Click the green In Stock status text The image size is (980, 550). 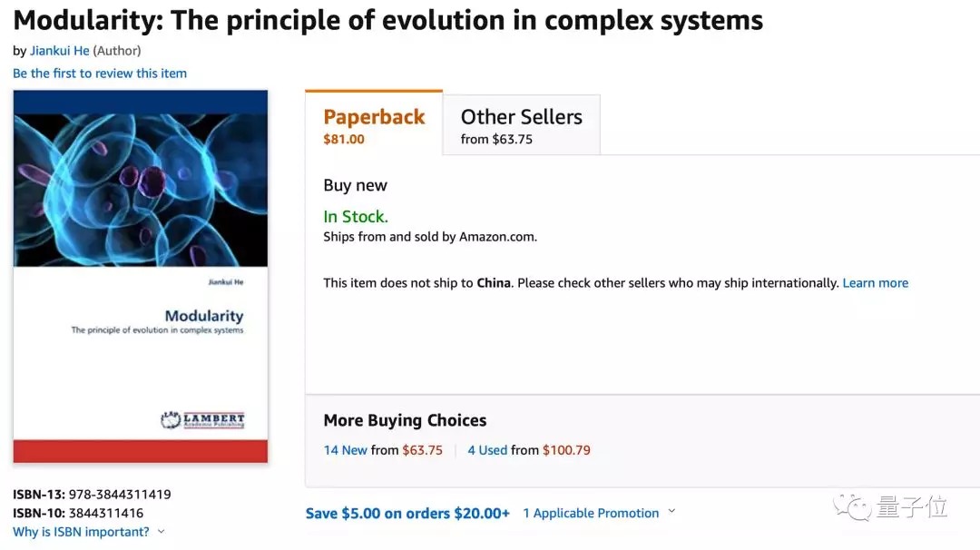pyautogui.click(x=356, y=217)
